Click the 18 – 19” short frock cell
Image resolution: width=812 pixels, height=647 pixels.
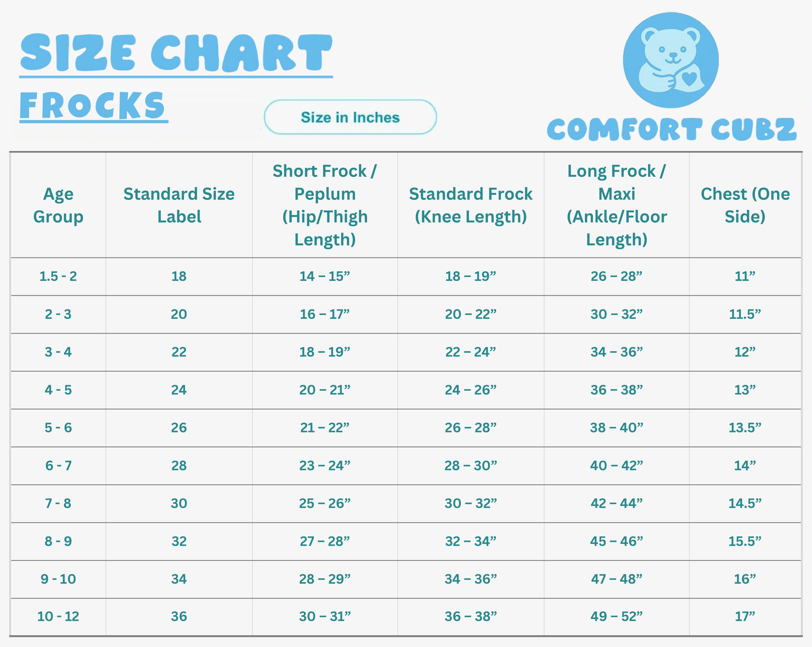click(325, 352)
